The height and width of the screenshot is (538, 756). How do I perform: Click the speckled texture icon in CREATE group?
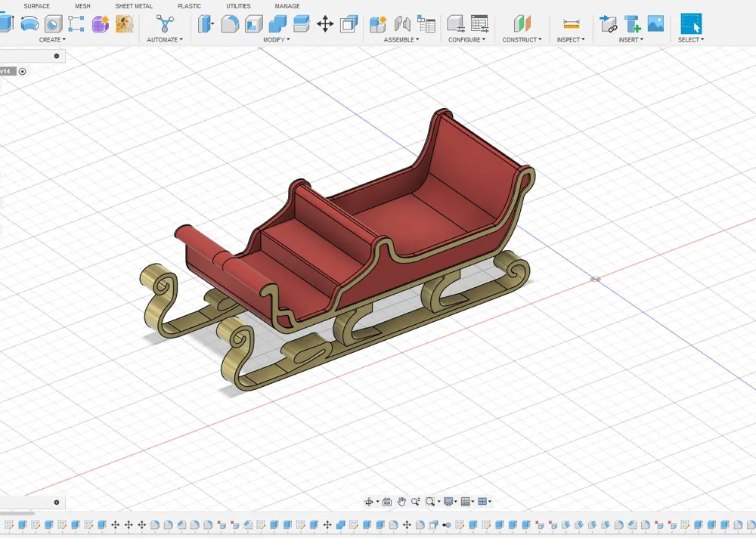click(x=125, y=23)
